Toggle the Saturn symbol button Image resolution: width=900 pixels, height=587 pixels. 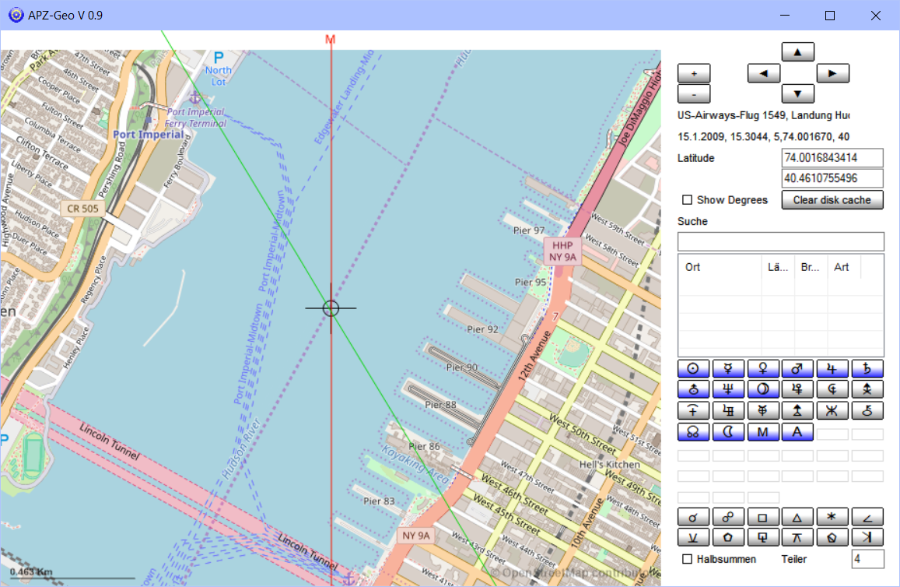867,369
